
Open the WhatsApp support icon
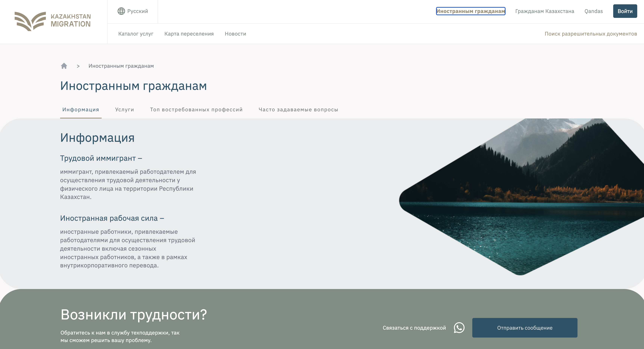point(459,328)
